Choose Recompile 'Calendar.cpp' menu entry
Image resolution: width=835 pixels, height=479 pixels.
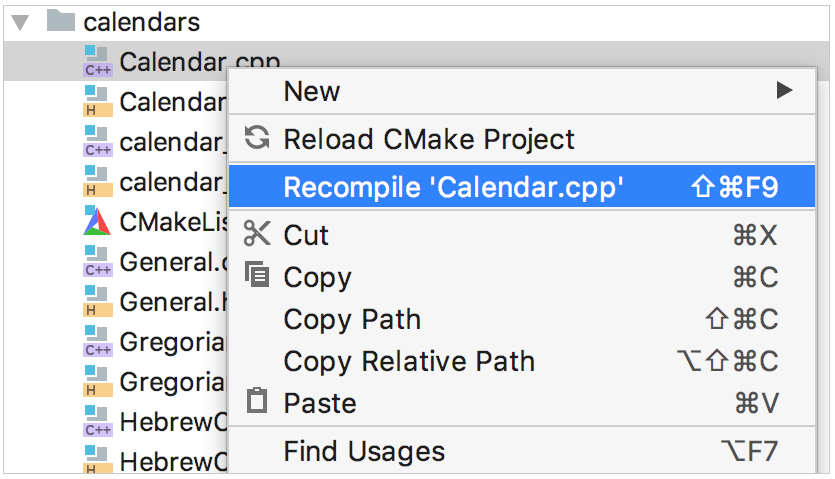click(x=522, y=186)
